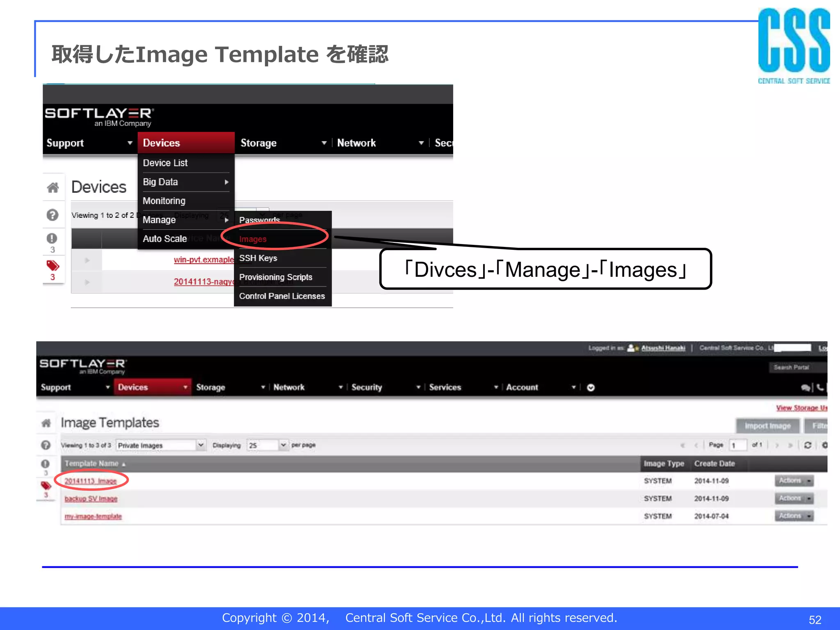Open the my-image-template link
This screenshot has width=840, height=630.
[x=93, y=516]
